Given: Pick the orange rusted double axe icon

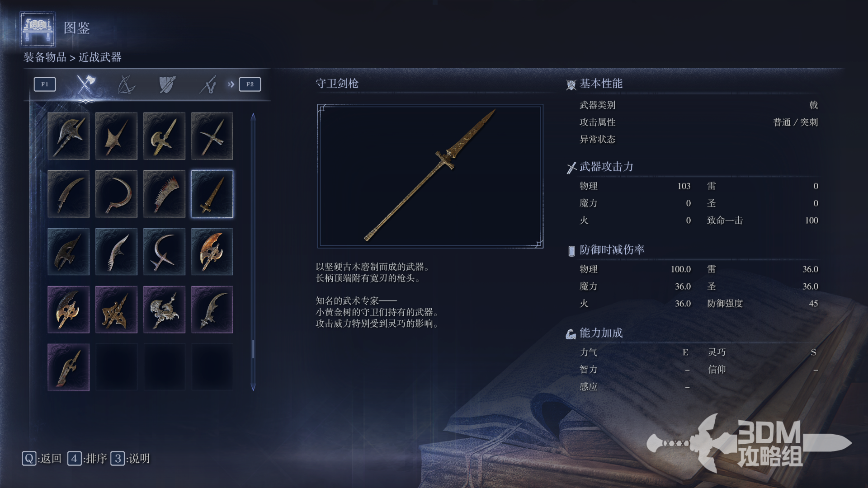Looking at the screenshot, I should pyautogui.click(x=212, y=252).
